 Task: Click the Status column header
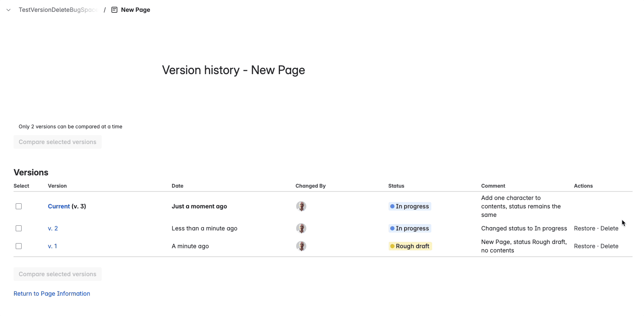pos(396,186)
